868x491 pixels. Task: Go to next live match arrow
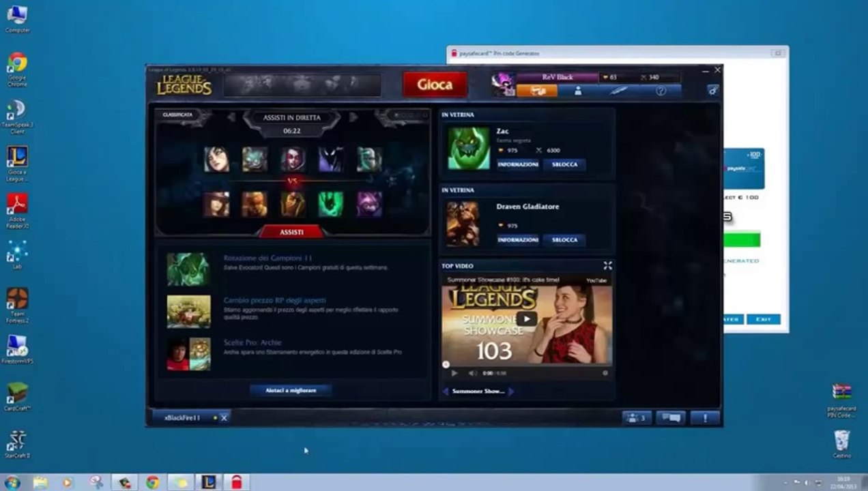coord(353,117)
